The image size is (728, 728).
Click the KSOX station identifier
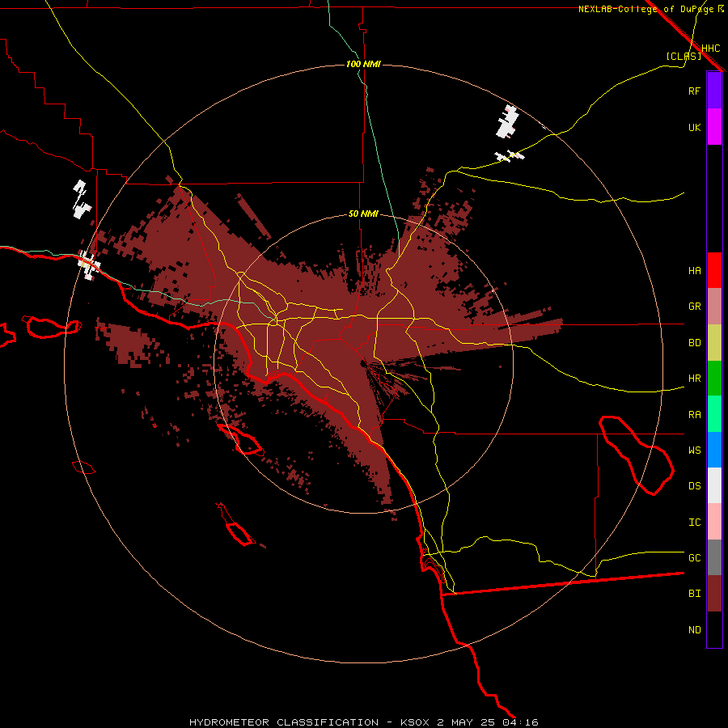click(416, 722)
